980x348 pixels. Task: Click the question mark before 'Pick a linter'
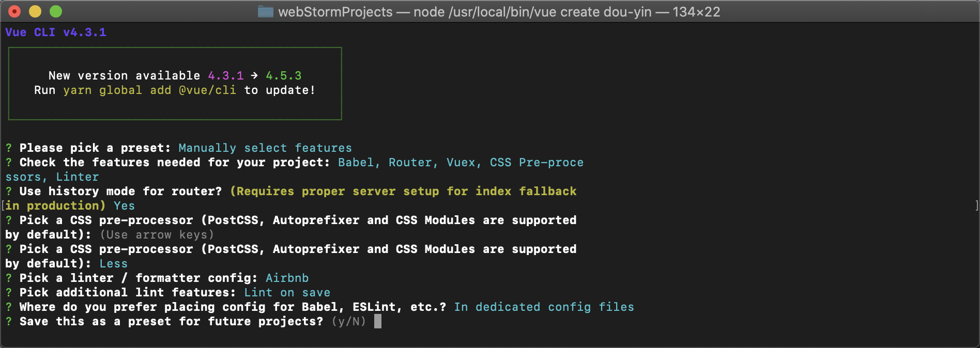point(9,278)
